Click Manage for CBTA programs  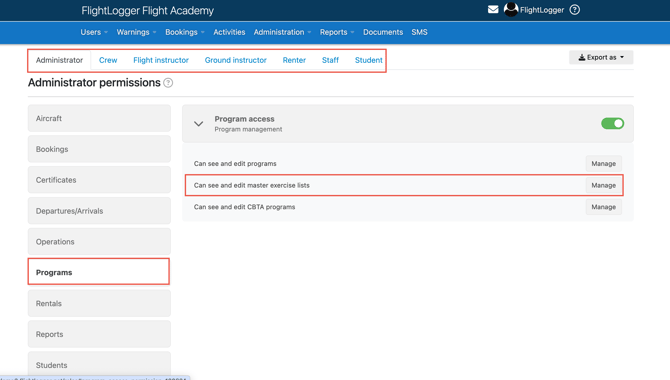(603, 207)
